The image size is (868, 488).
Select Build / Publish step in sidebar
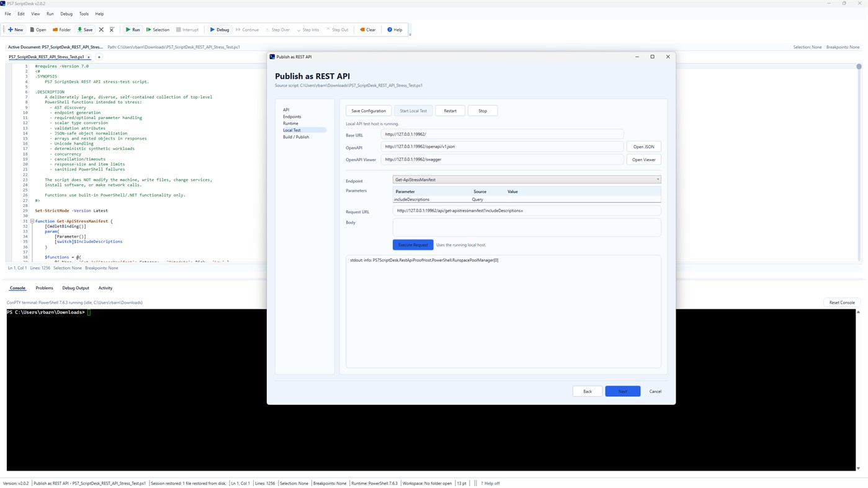tap(296, 137)
